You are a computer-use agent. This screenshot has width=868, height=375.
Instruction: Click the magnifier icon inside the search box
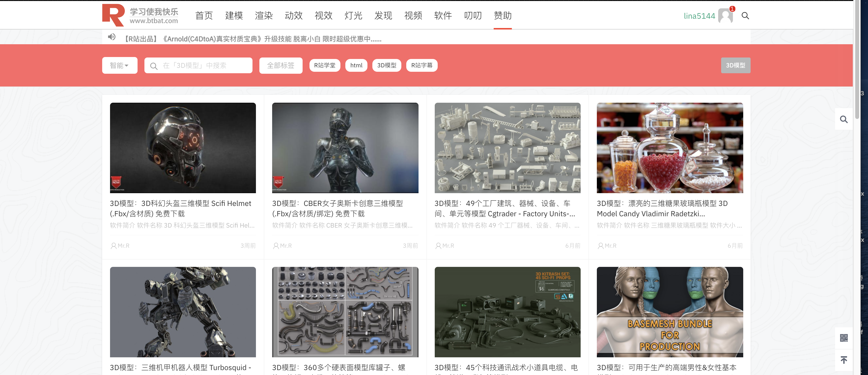click(154, 66)
